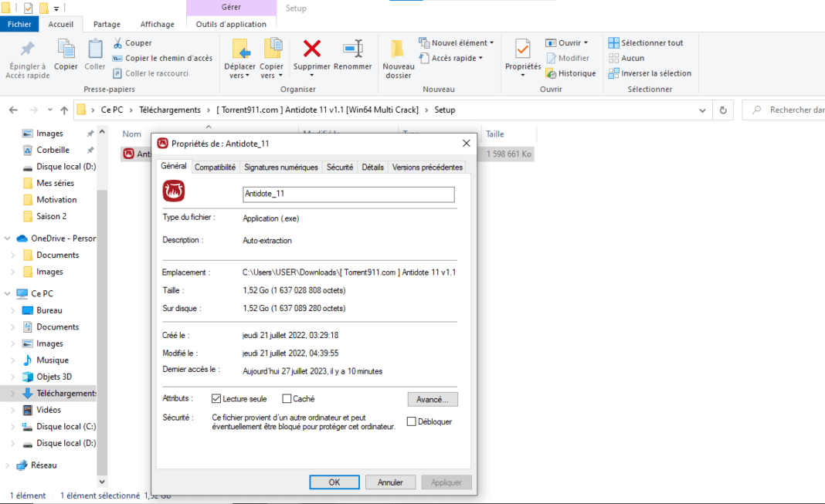825x504 pixels.
Task: Open the Signatures numériques tab
Action: (280, 167)
